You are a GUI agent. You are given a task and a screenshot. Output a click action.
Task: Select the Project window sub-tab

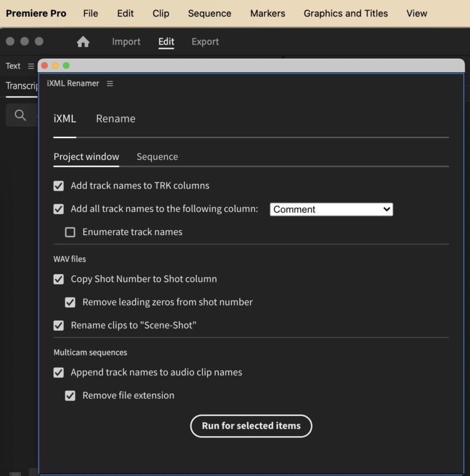[86, 156]
